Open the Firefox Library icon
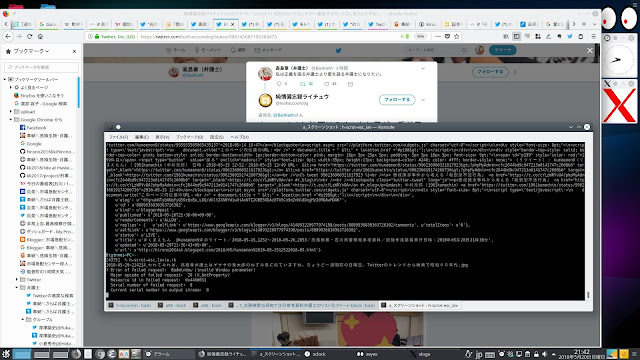The width and height of the screenshot is (640, 360). [x=506, y=36]
